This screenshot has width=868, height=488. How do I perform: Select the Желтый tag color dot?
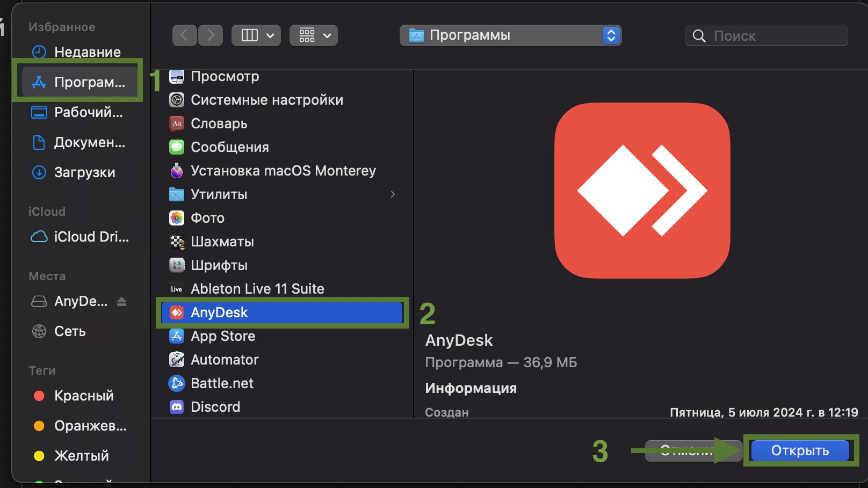coord(39,456)
